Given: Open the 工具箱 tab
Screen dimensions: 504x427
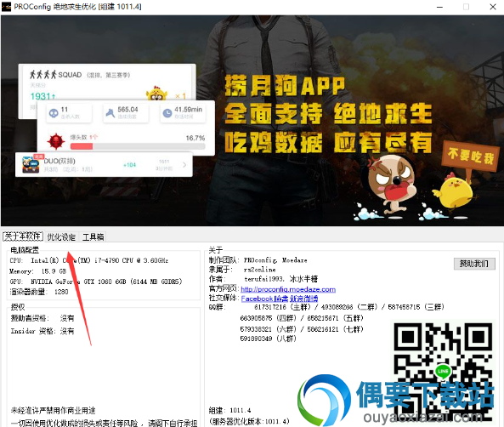Looking at the screenshot, I should pos(93,237).
